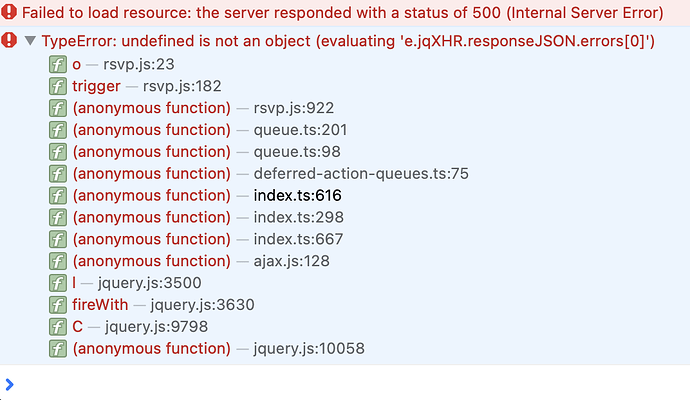This screenshot has height=400, width=690.
Task: Click function icon on deferred-action-queues.ts:75 row
Action: pos(58,174)
